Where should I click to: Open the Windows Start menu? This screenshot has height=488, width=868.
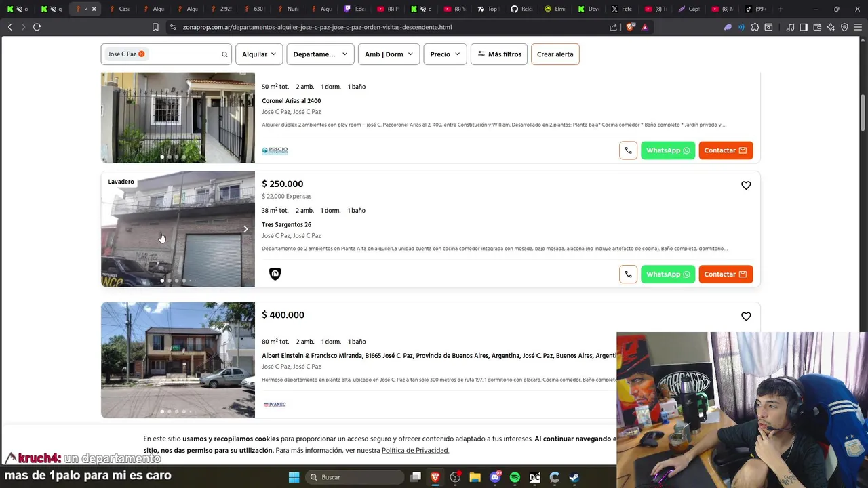[294, 477]
